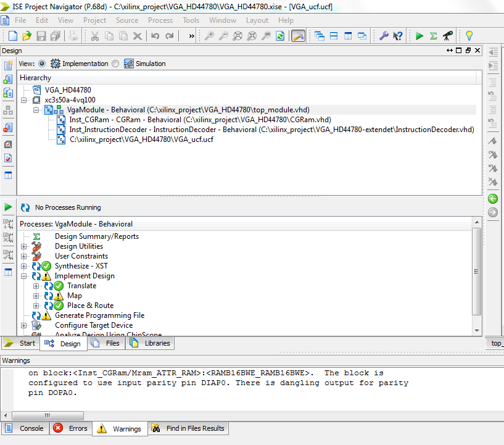This screenshot has height=445, width=504.
Task: Click the What's This help cursor icon
Action: 398,36
